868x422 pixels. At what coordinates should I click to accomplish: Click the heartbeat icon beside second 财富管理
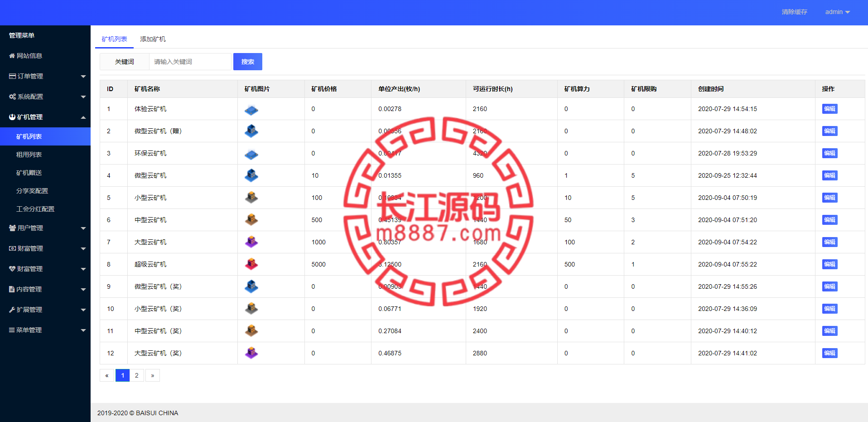coord(13,269)
